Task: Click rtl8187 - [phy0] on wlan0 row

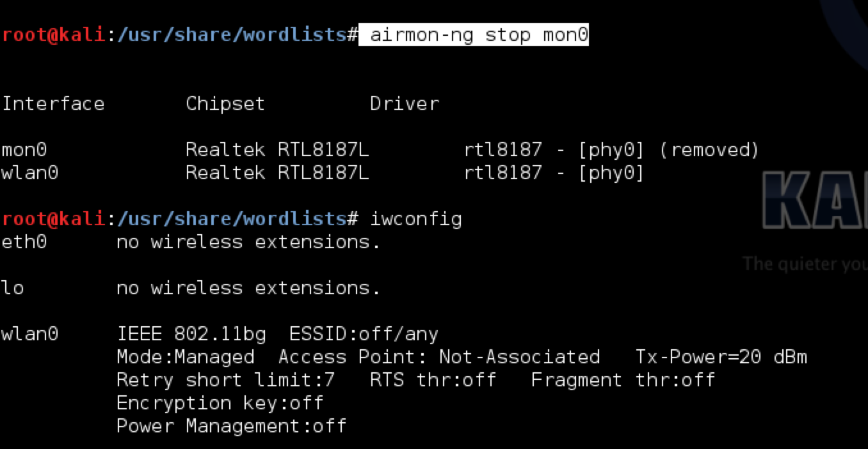Action: pyautogui.click(x=554, y=173)
